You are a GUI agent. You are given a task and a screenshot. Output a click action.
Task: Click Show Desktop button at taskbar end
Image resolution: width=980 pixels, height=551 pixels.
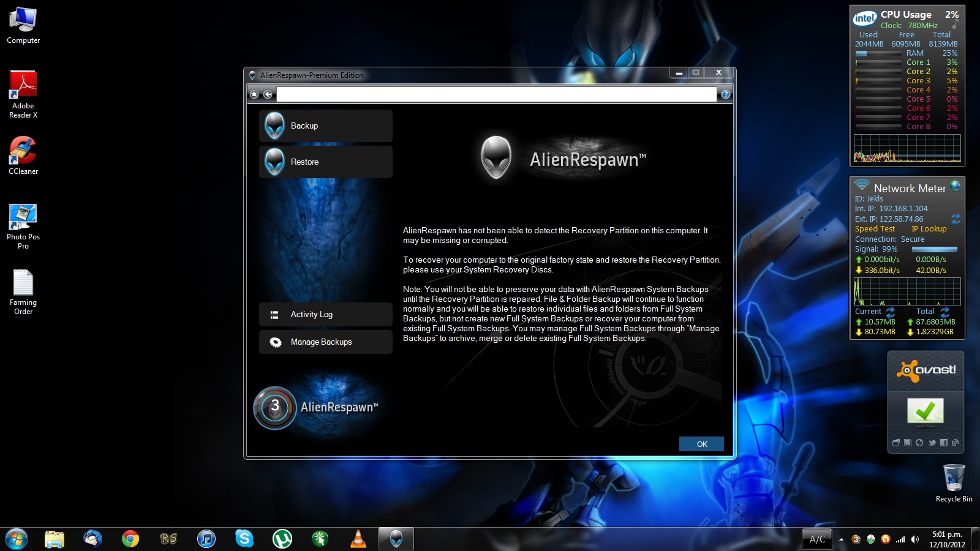point(975,539)
